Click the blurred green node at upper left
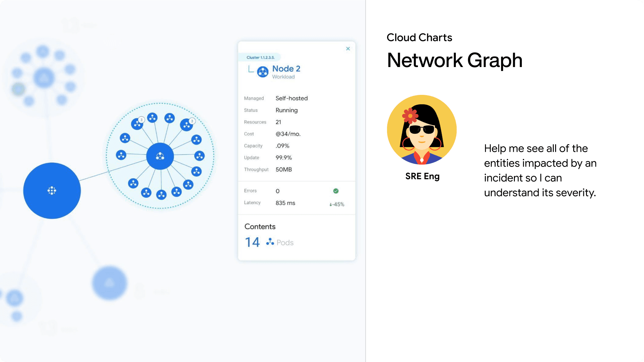Viewport: 644px width, 362px height. tap(18, 89)
